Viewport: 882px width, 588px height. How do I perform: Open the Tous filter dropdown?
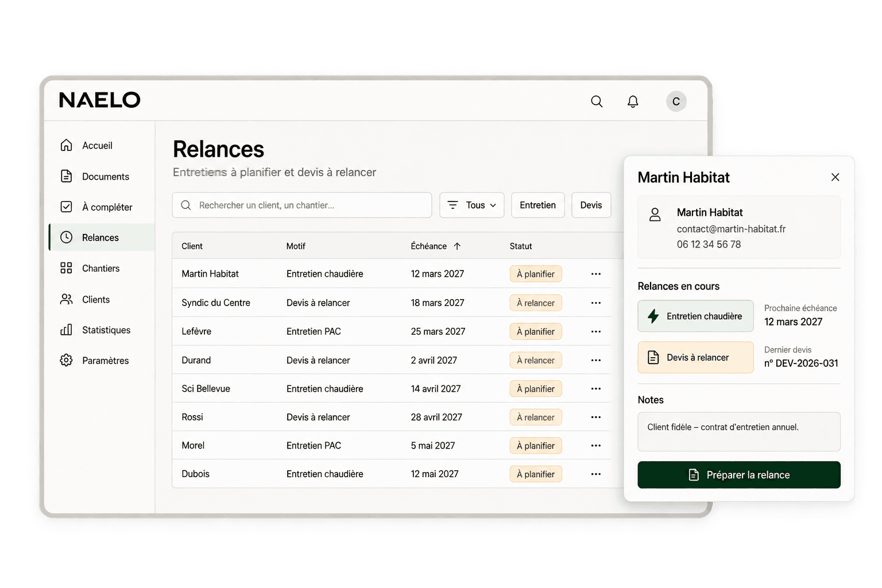[x=472, y=205]
